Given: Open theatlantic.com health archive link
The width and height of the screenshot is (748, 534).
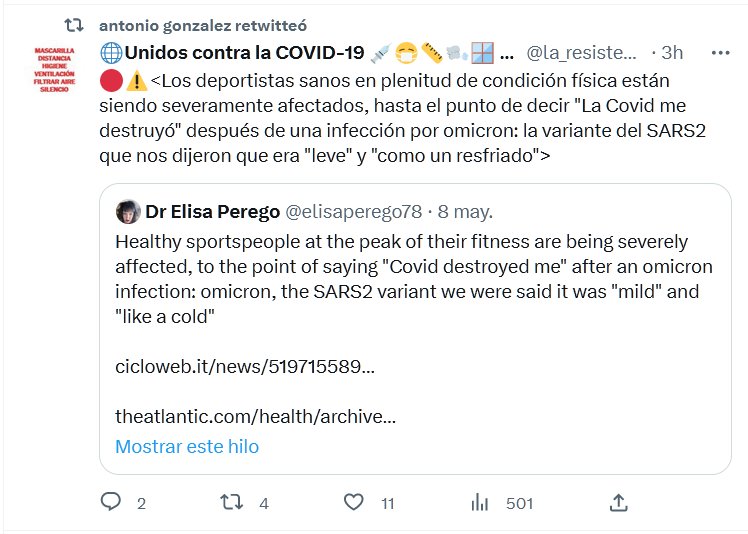Looking at the screenshot, I should click(x=255, y=416).
